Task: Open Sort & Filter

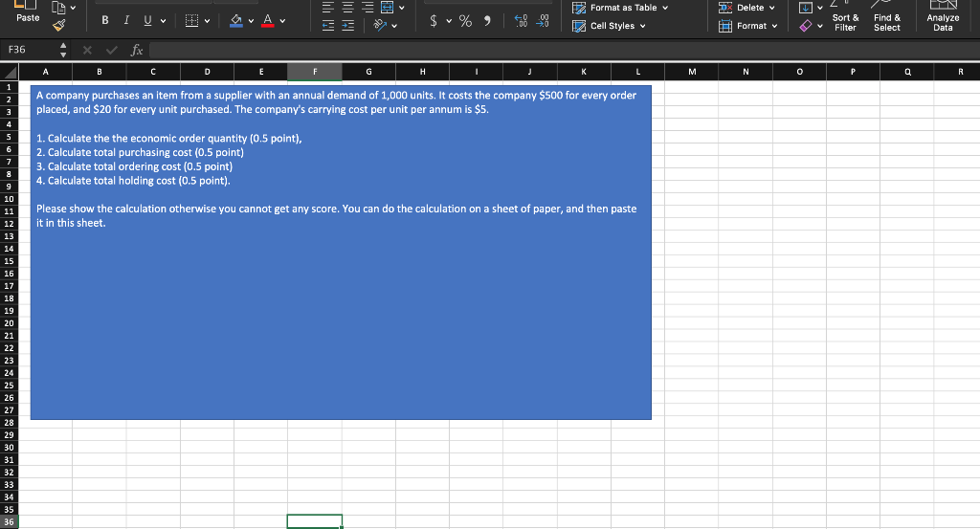Action: click(x=845, y=17)
